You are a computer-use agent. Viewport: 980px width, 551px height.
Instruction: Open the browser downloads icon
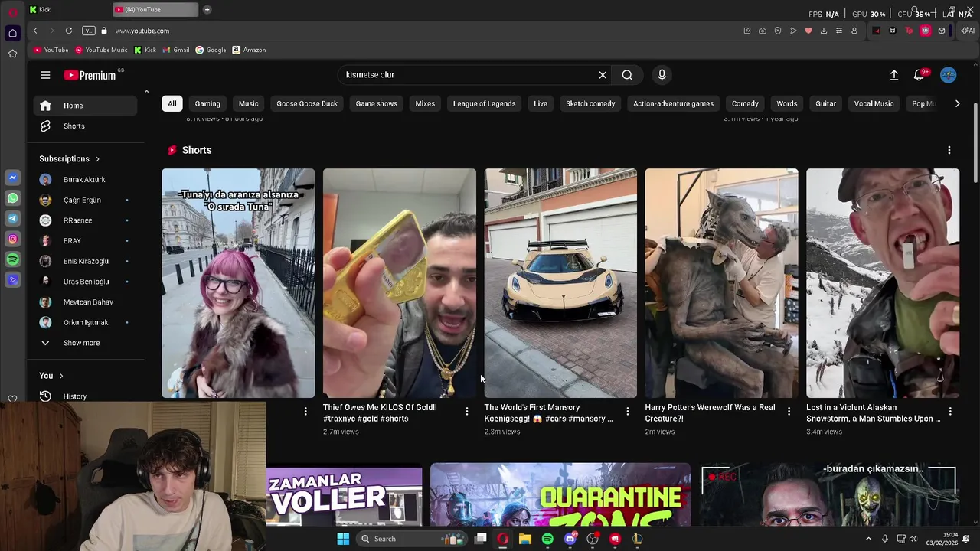pyautogui.click(x=824, y=31)
